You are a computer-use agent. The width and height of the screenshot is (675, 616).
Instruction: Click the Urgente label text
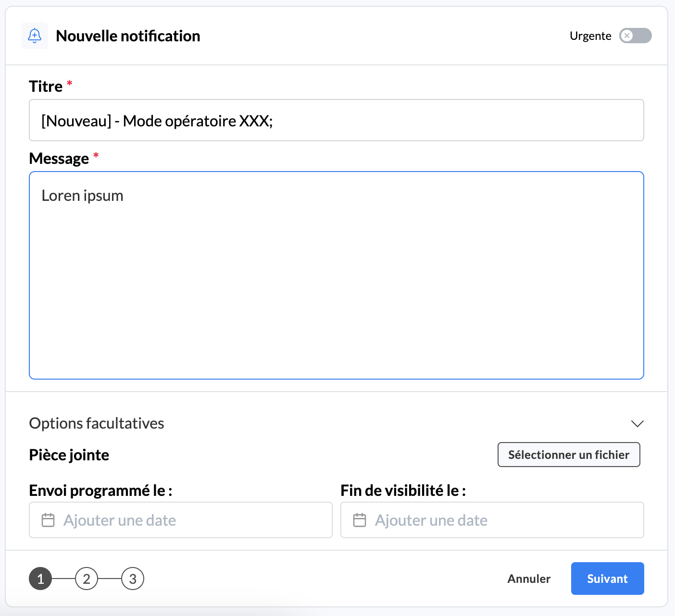[x=590, y=36]
